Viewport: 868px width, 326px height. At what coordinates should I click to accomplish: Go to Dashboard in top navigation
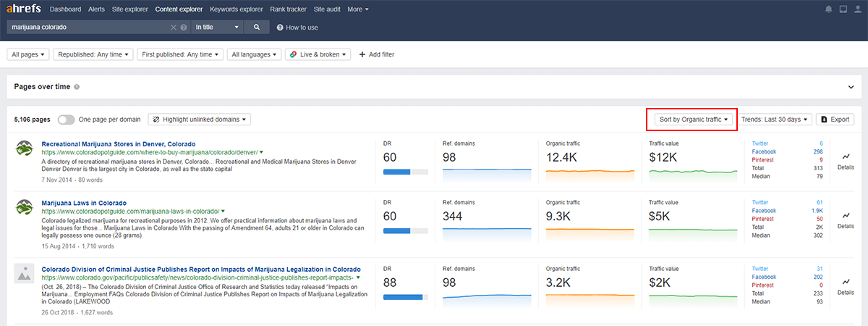tap(66, 9)
